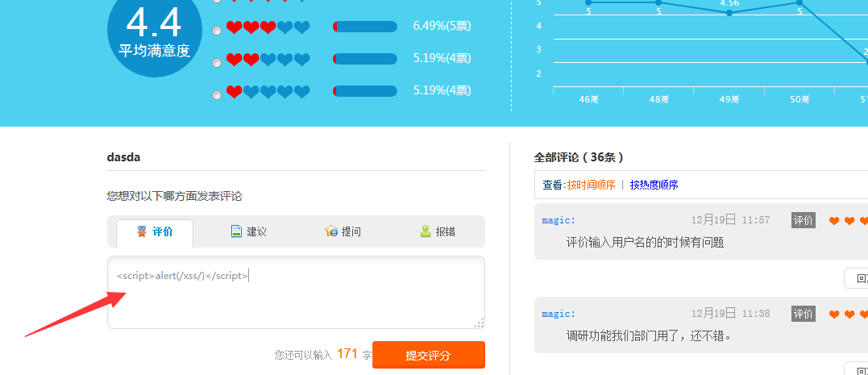This screenshot has width=868, height=375.
Task: Click the week 49 point on satisfaction chart
Action: coord(729,13)
